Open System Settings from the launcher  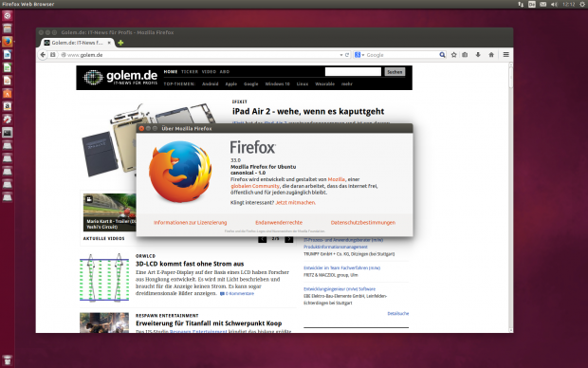8,120
